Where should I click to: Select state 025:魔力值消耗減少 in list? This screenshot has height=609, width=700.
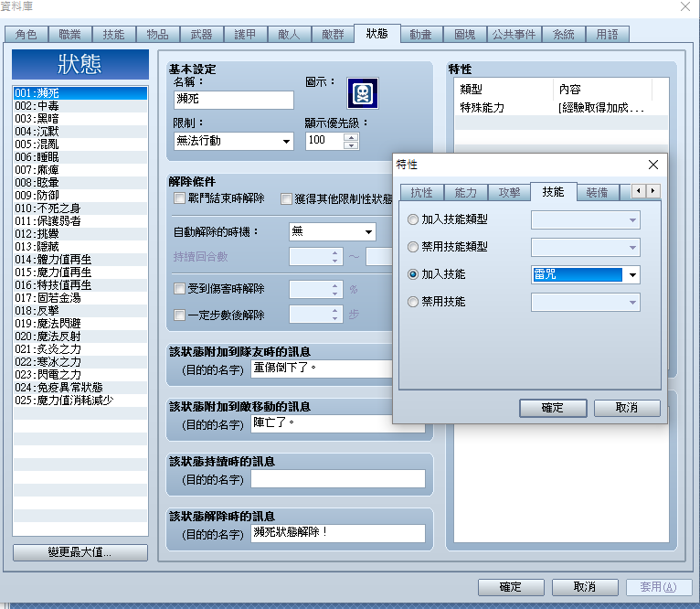click(80, 401)
